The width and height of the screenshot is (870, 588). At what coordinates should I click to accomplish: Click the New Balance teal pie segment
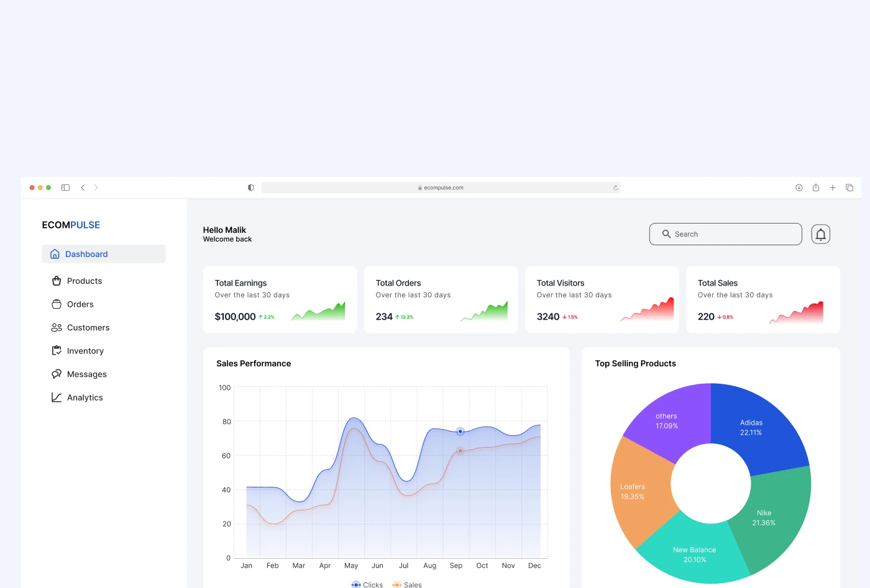pos(695,554)
